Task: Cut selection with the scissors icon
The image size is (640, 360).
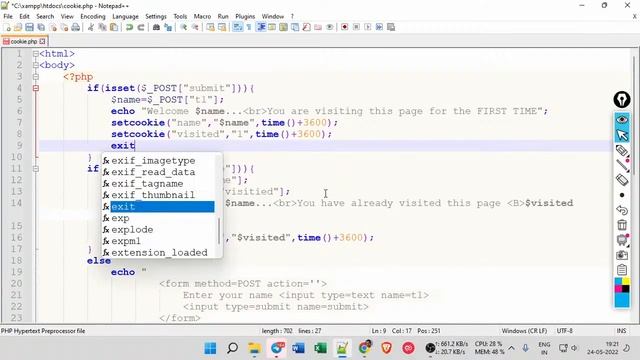Action: [90, 27]
